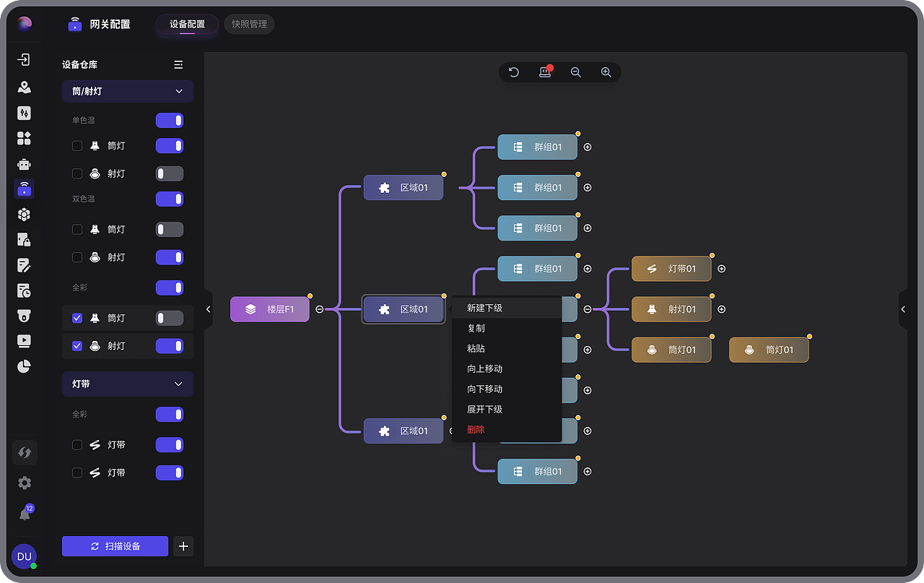Check the 单色温 筒灯 checkbox
Image resolution: width=924 pixels, height=583 pixels.
77,146
